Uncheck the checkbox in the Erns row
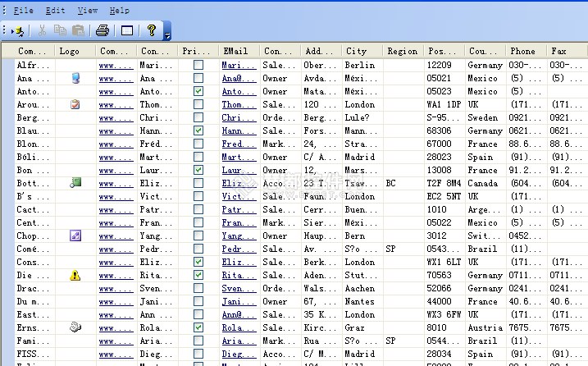Viewport: 588px width, 366px height. tap(198, 327)
